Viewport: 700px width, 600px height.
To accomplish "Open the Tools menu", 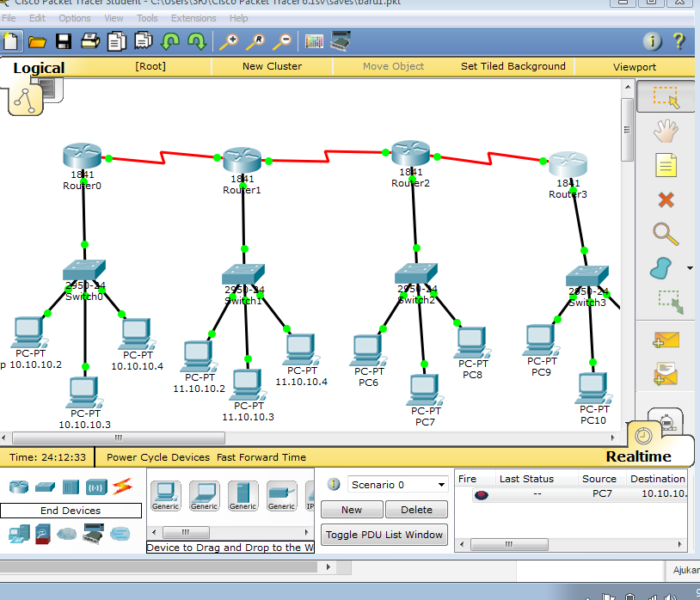I will point(147,18).
